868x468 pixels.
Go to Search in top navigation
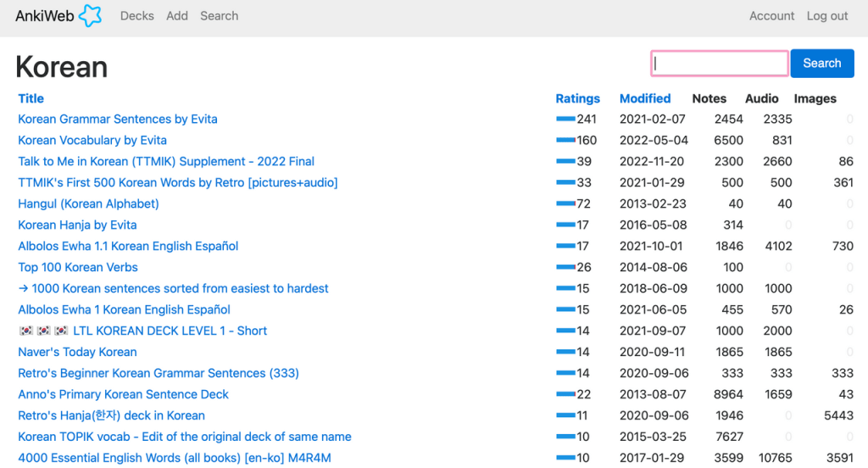pyautogui.click(x=220, y=16)
